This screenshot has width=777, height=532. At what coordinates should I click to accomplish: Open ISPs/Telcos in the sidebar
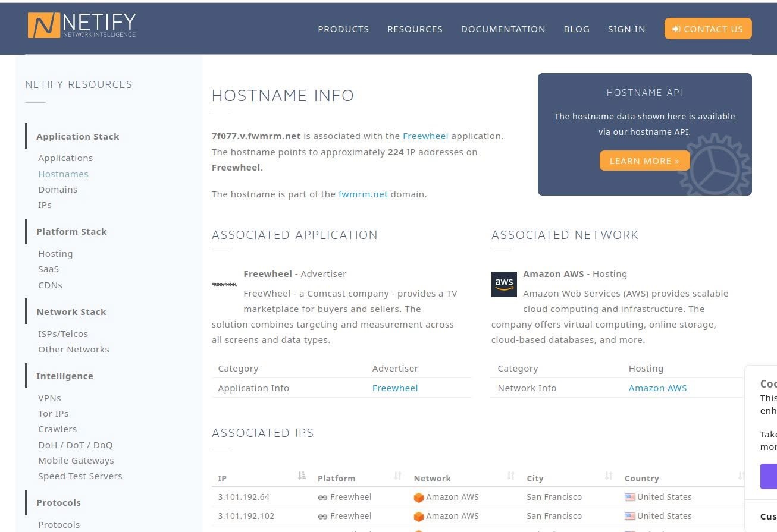[x=63, y=334]
